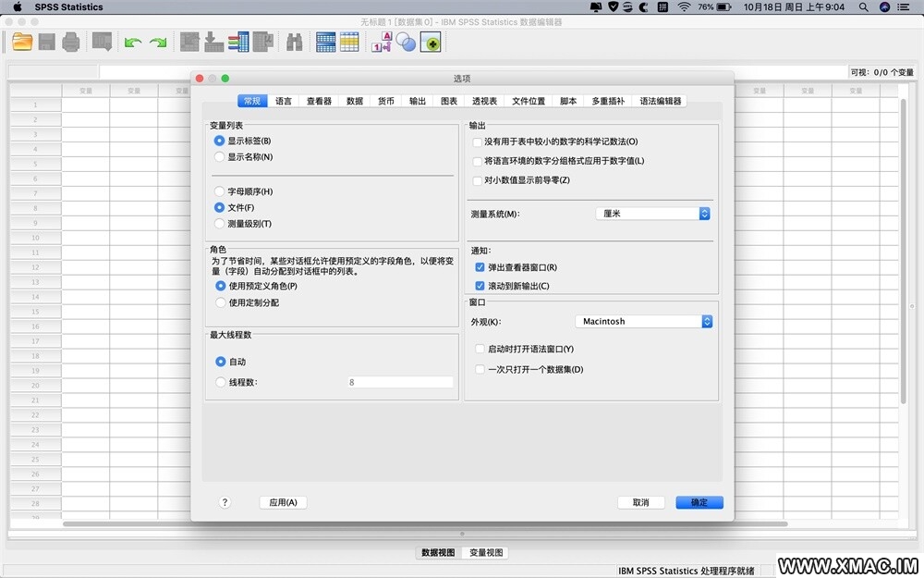The image size is (924, 578).
Task: Click the battery status icon
Action: coord(723,7)
